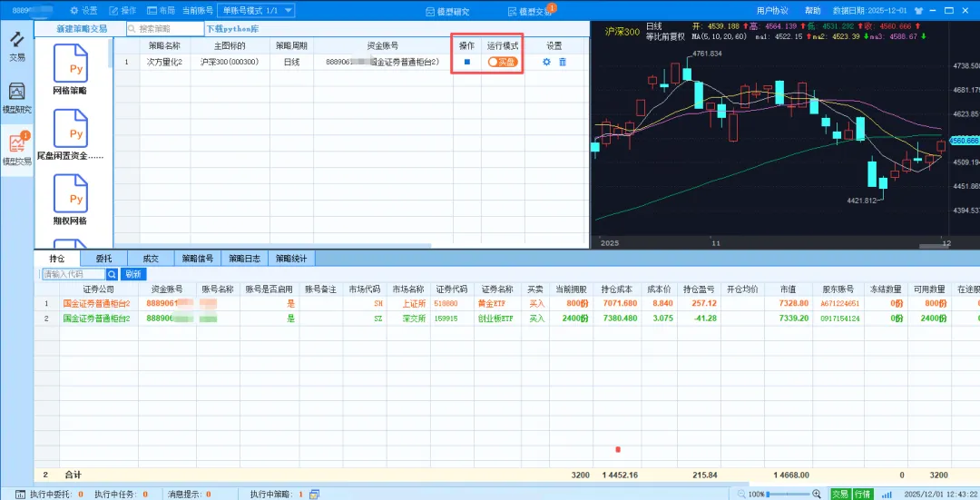The image size is (980, 500).
Task: Click the 刷新 refresh button
Action: [x=133, y=274]
